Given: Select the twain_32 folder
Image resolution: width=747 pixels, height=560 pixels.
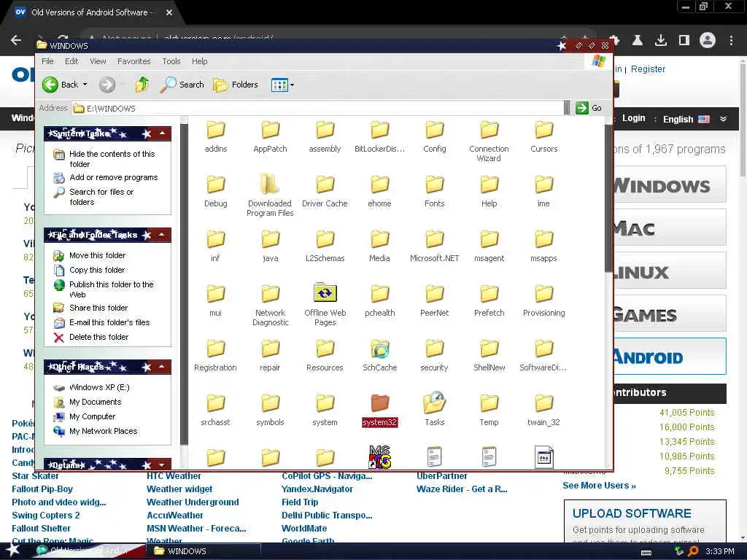Looking at the screenshot, I should tap(543, 411).
